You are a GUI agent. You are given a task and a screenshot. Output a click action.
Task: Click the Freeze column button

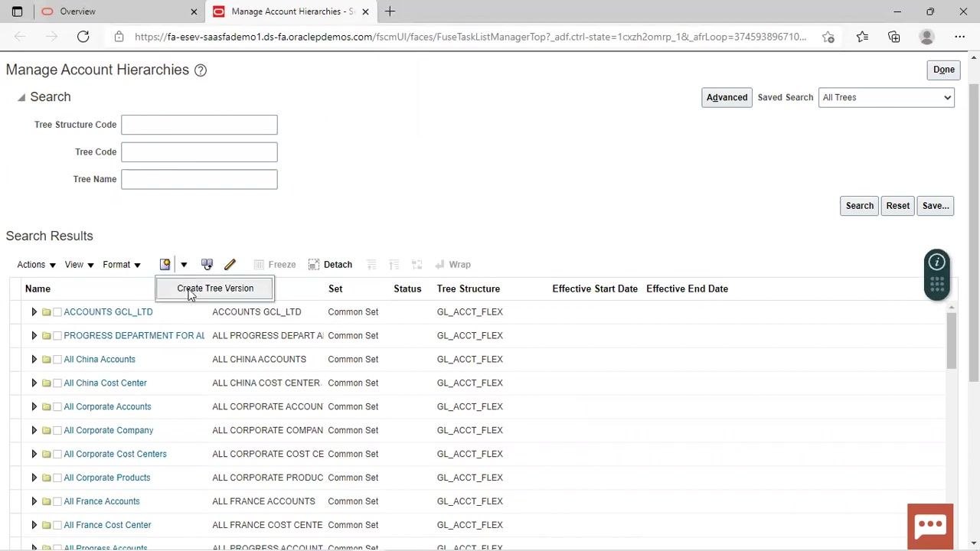tap(275, 264)
